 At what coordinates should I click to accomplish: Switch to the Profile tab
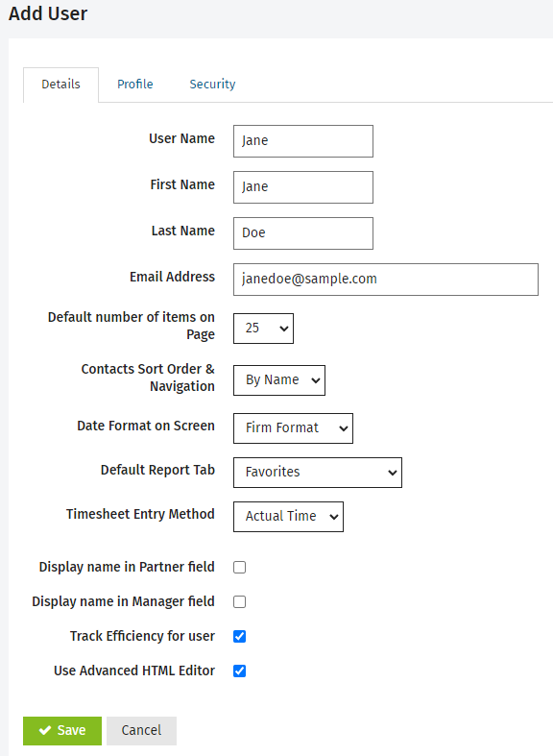tap(134, 85)
